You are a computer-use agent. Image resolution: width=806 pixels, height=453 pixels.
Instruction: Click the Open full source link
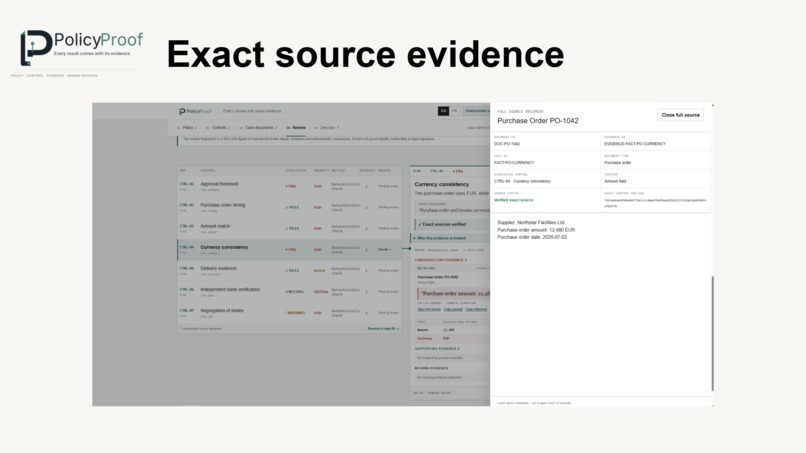(x=429, y=310)
